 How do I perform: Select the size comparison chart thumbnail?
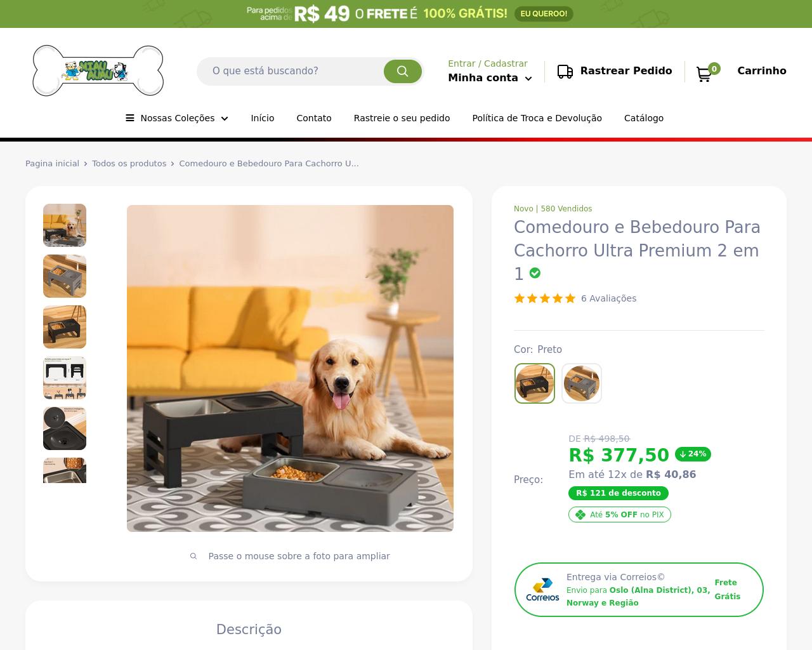pyautogui.click(x=65, y=378)
